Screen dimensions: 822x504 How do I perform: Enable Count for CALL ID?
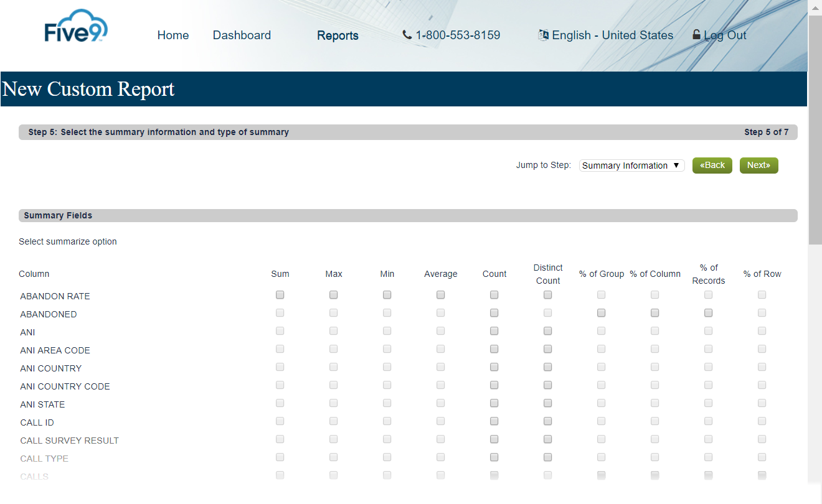(494, 421)
